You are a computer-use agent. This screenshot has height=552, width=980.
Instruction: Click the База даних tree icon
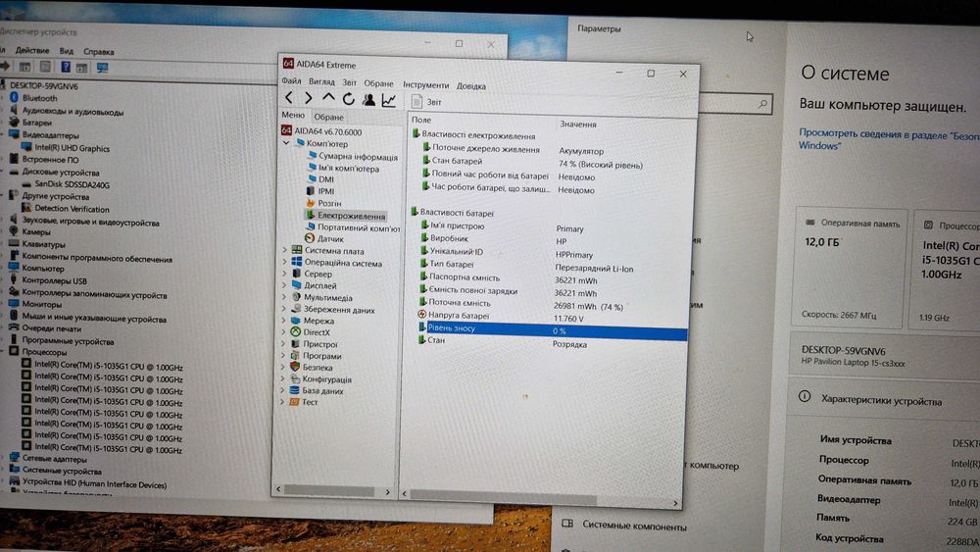(294, 390)
